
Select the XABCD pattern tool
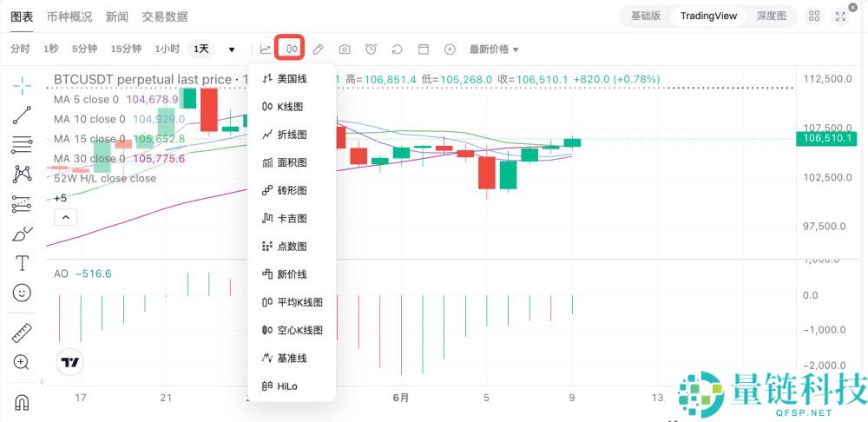point(23,175)
